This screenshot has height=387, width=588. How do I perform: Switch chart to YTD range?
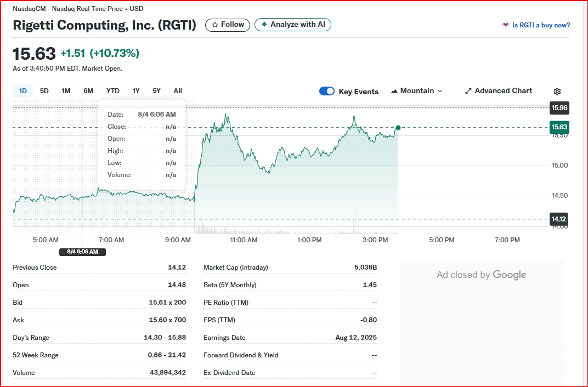113,90
